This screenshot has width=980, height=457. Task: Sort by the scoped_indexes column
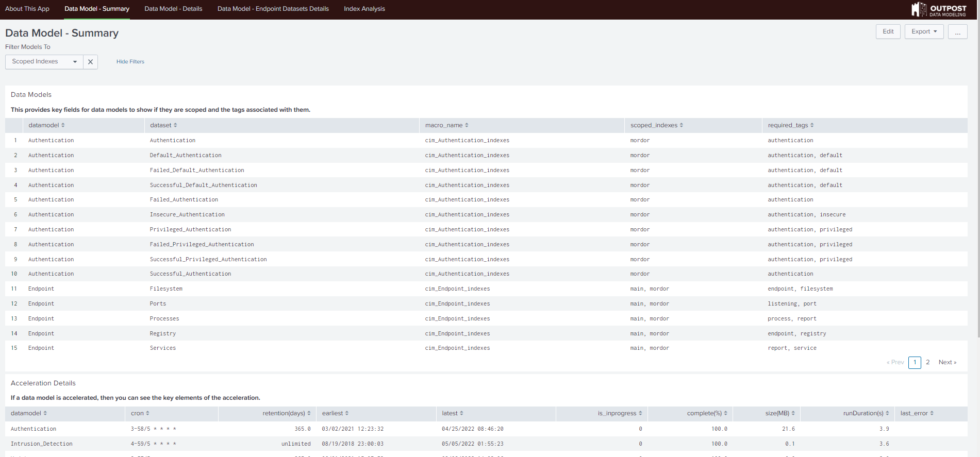(657, 125)
